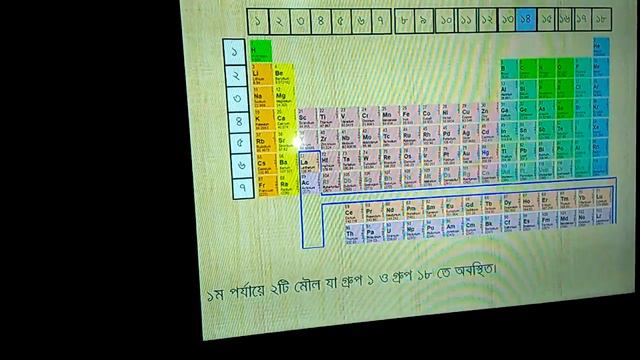640x360 pixels.
Task: Click the Germanium (Ge) element cell
Action: point(528,111)
